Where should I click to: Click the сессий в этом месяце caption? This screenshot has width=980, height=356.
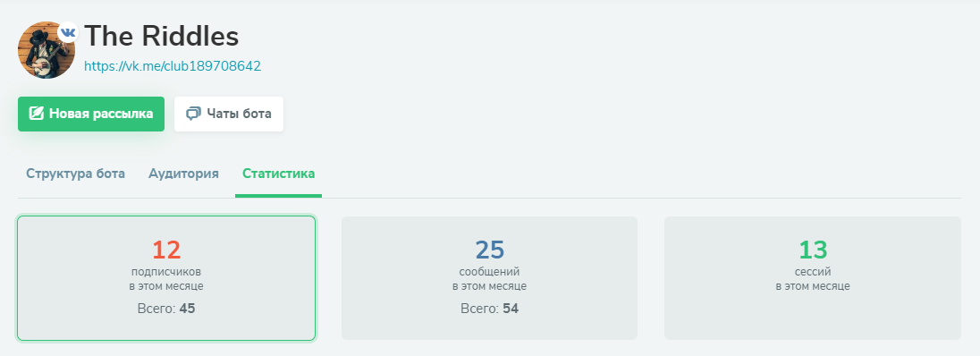813,279
